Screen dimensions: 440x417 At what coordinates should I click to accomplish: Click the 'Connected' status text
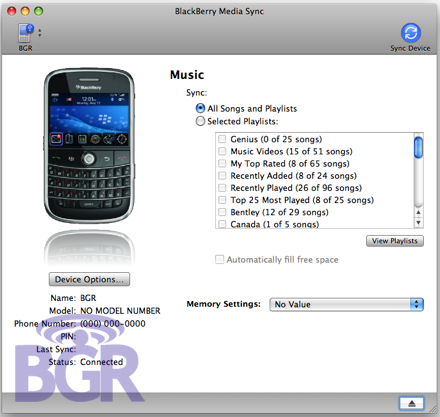[102, 362]
